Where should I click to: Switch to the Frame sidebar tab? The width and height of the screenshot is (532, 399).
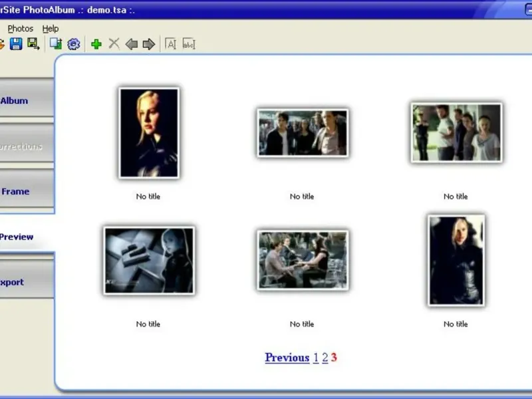pos(27,189)
